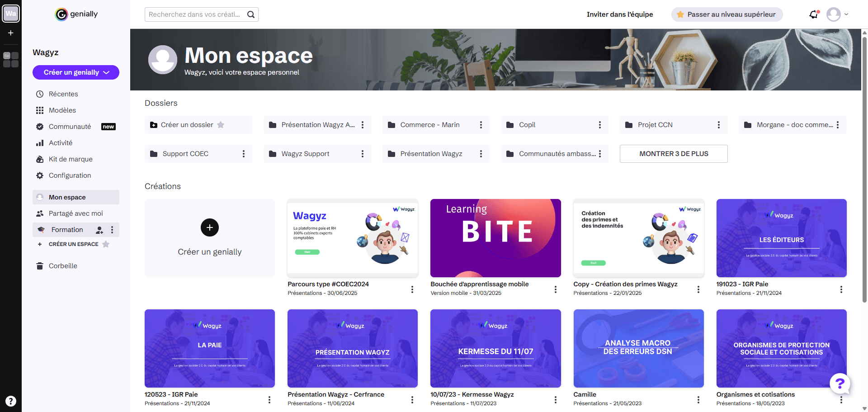
Task: Click Créer un espace
Action: tap(73, 244)
